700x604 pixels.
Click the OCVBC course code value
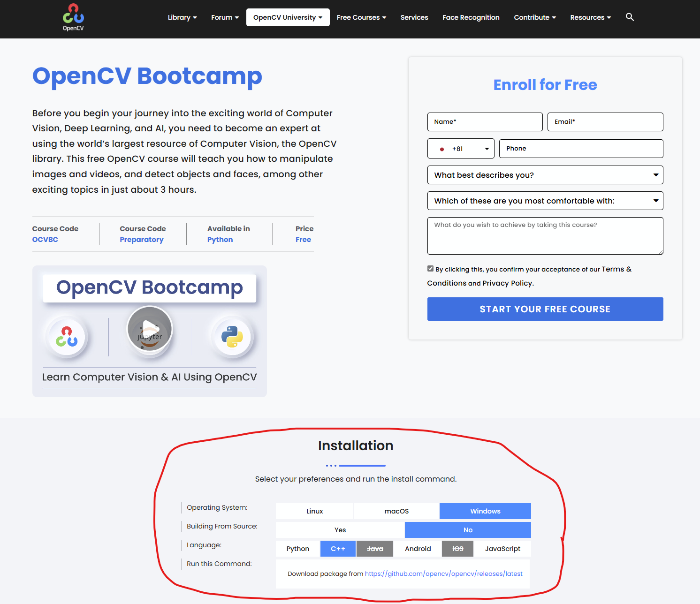(45, 240)
